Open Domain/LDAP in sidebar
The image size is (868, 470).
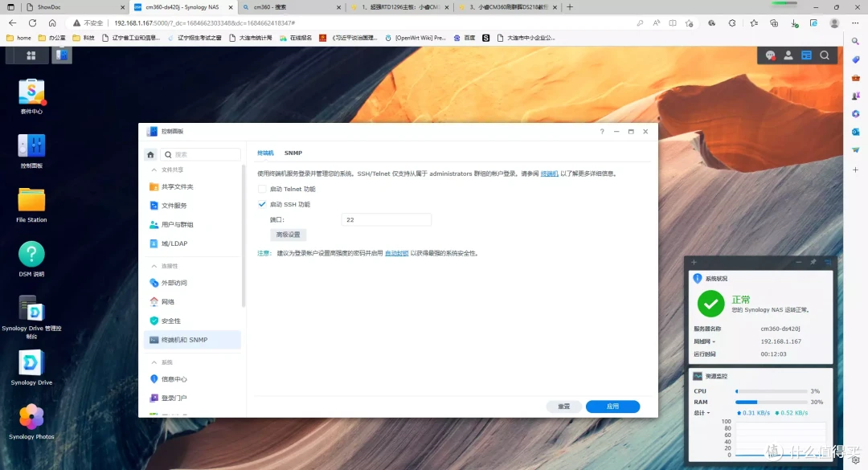[193, 243]
